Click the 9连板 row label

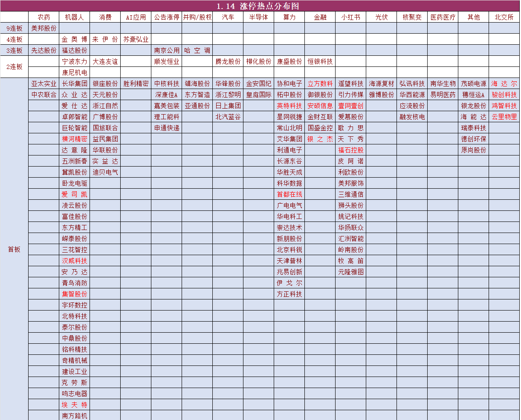(14, 28)
